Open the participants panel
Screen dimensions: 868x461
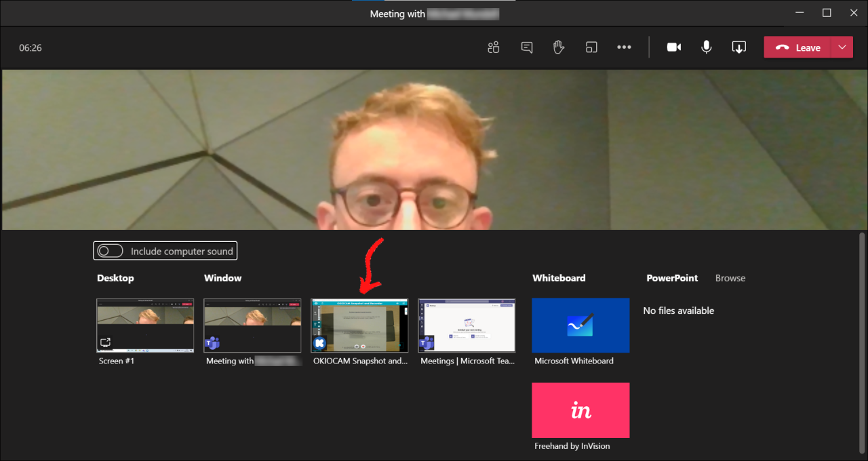(x=493, y=47)
